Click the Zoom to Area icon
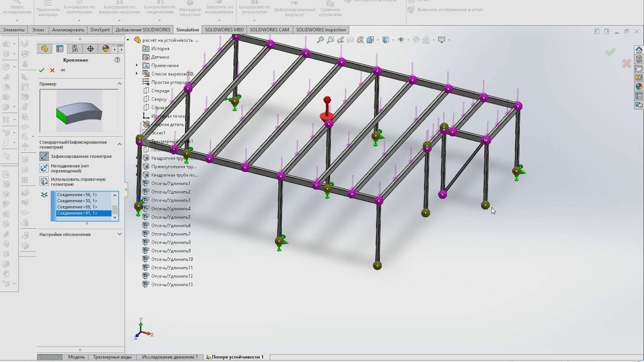This screenshot has height=362, width=644. (330, 40)
